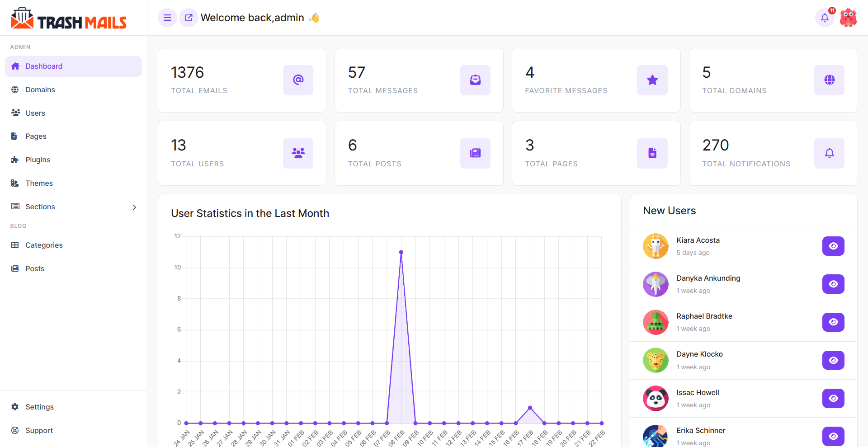Click the bell icon on Total Notifications card
The image size is (868, 447).
(829, 153)
